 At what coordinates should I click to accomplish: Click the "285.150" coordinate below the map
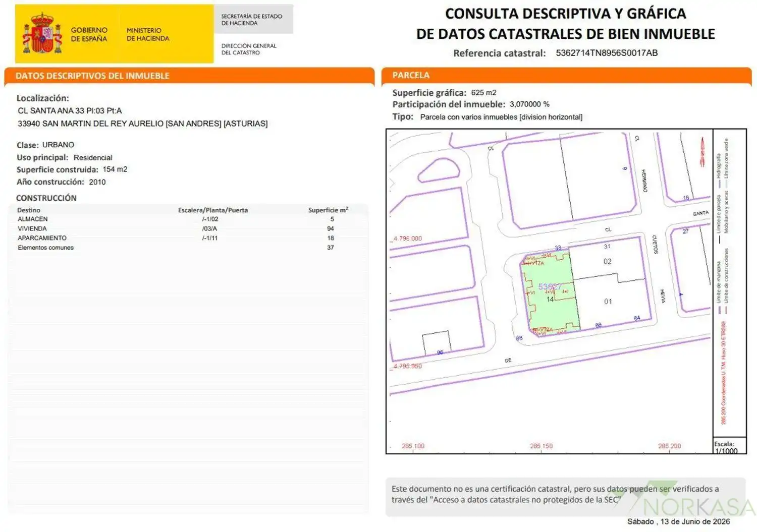pyautogui.click(x=541, y=446)
